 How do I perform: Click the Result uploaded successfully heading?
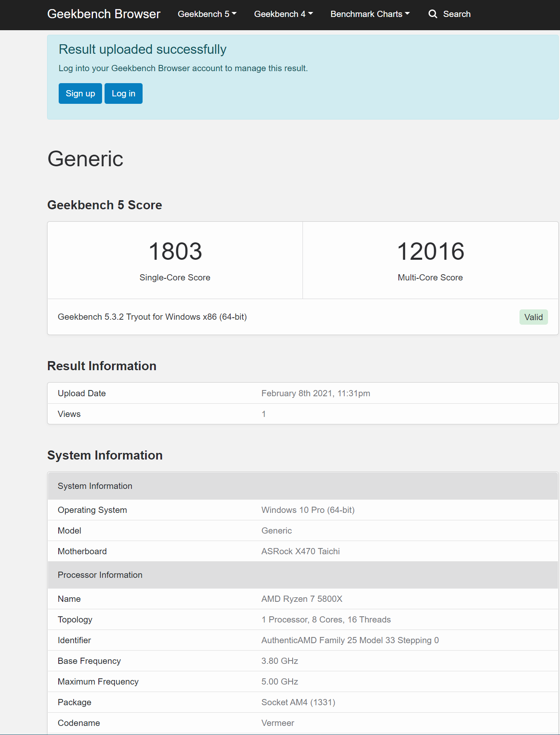tap(143, 49)
